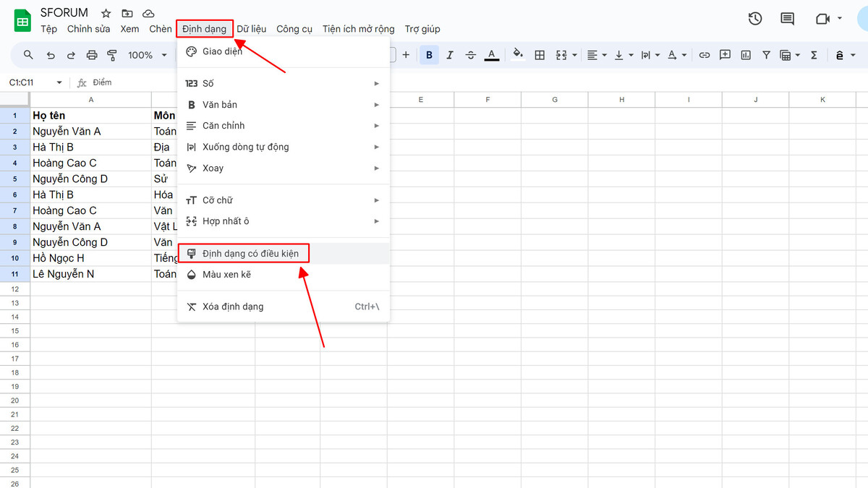Open the vertical align dropdown
868x488 pixels.
coord(624,55)
